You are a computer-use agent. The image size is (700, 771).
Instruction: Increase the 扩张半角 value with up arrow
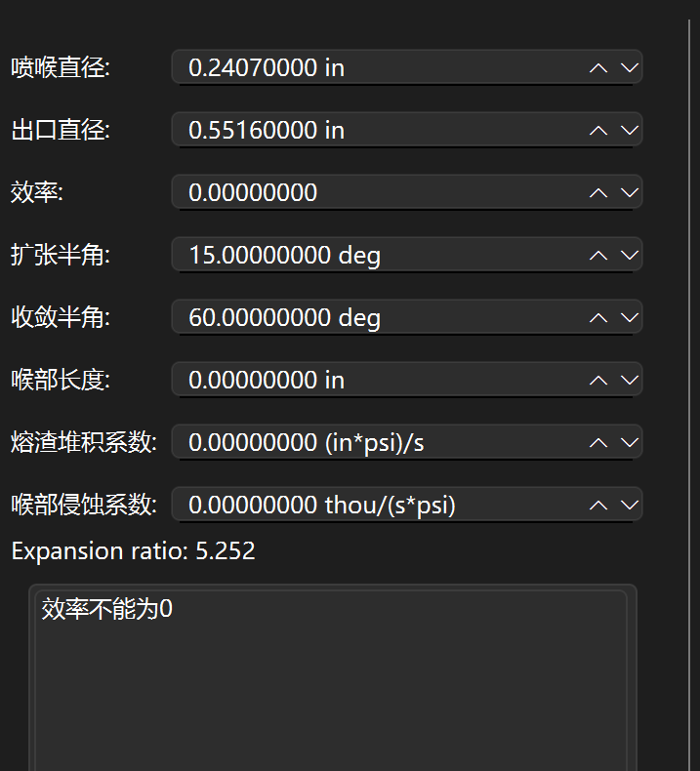598,255
